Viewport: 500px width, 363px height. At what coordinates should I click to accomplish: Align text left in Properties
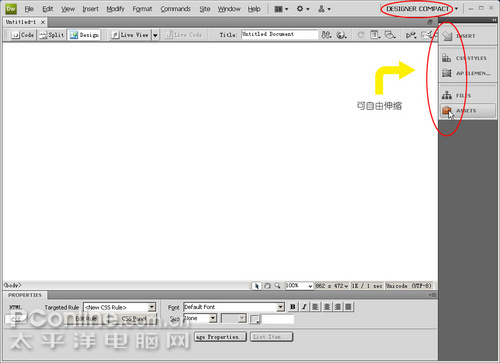coord(315,307)
